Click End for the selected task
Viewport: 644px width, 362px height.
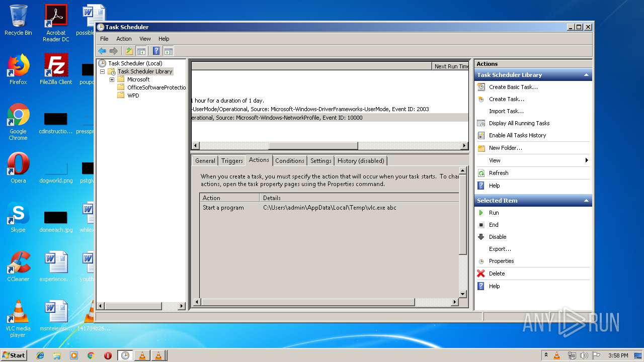pyautogui.click(x=494, y=225)
